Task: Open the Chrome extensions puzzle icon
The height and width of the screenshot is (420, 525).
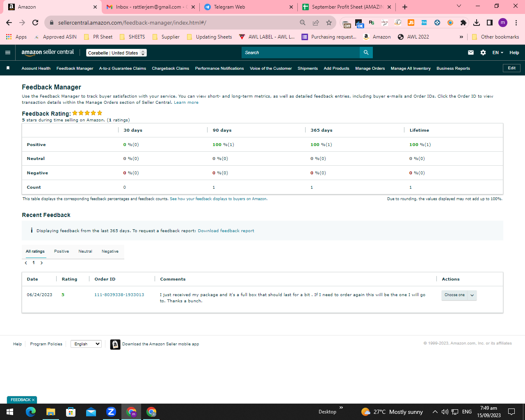Action: tap(463, 23)
